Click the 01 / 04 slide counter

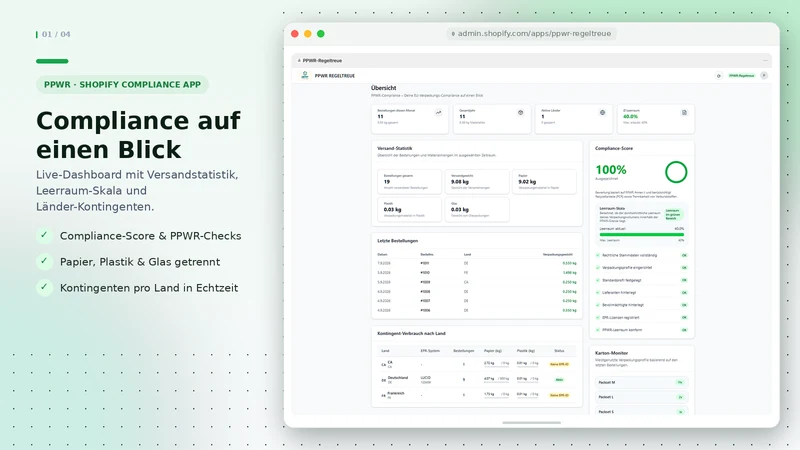(56, 34)
